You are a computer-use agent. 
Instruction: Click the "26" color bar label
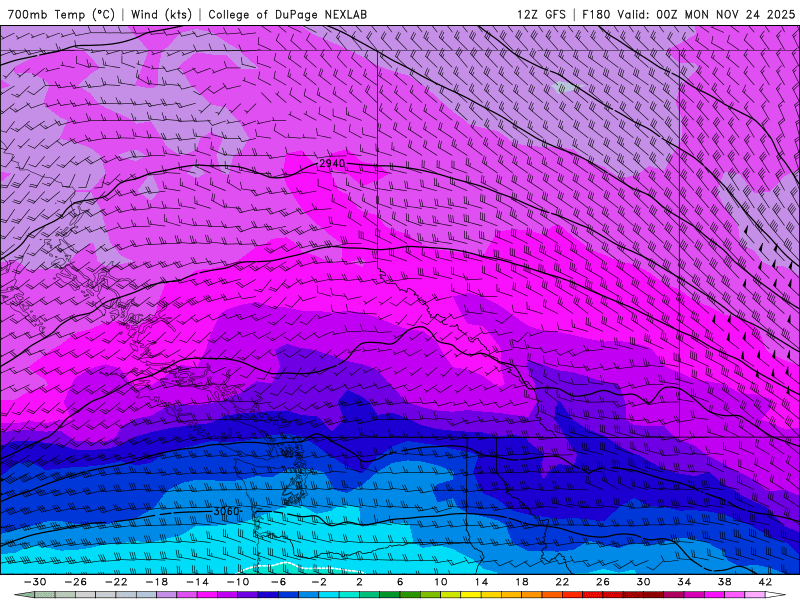tap(603, 582)
